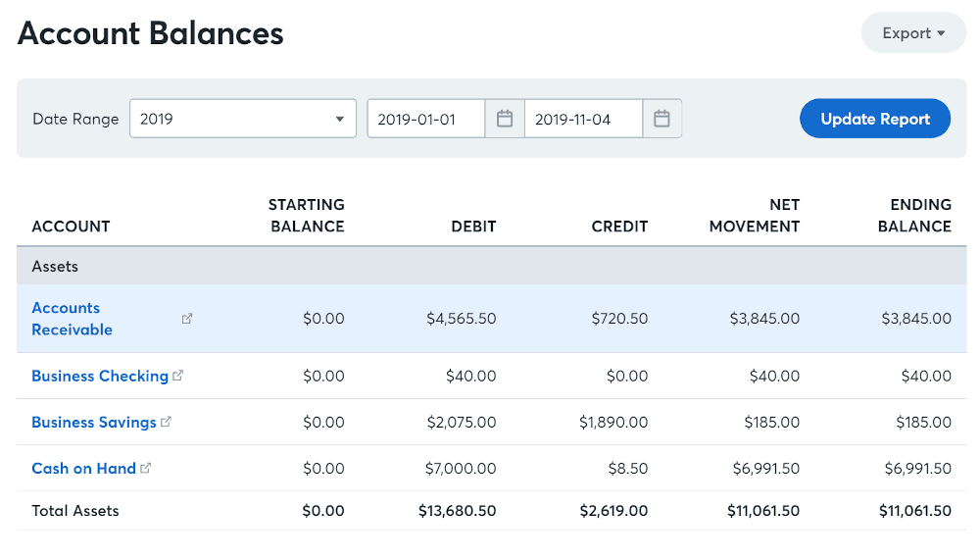Expand the Export dropdown menu
Viewport: 980px width, 557px height.
[913, 33]
